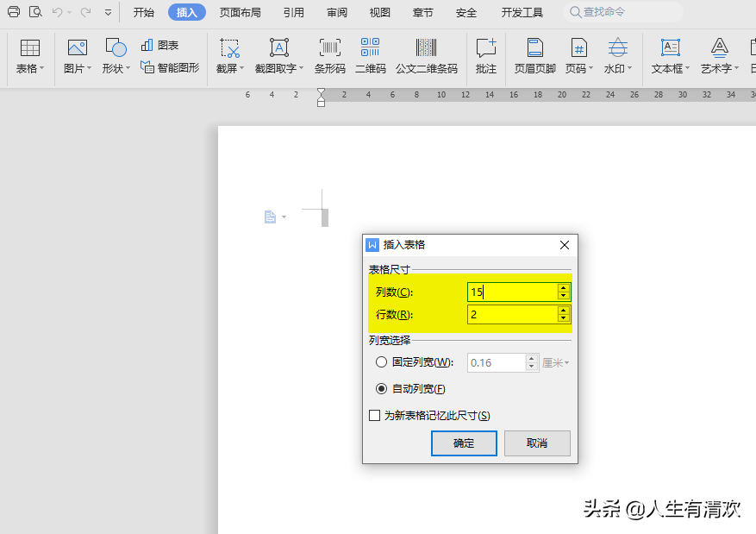Screen dimensions: 756x534
Task: Expand the 图片 dropdown arrow
Action: 89,68
